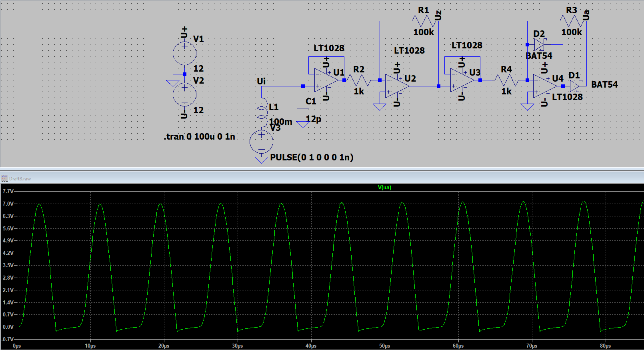Click the BAT54 label of D1
644x350 pixels.
pyautogui.click(x=604, y=85)
